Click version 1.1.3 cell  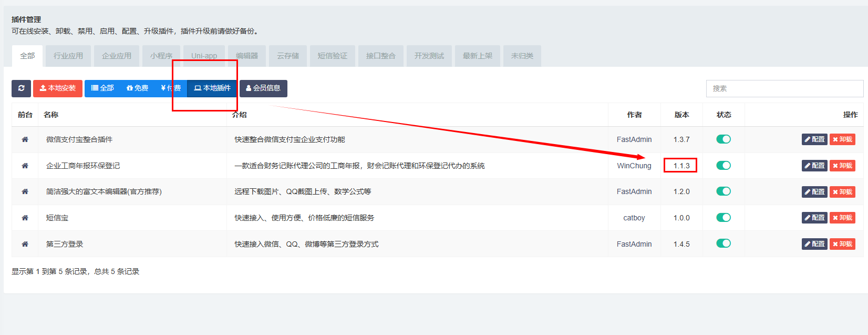[681, 166]
